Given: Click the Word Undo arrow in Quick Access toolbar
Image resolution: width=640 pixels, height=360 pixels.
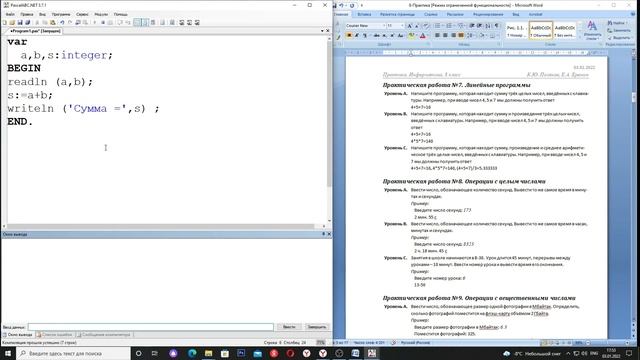Looking at the screenshot, I should 341,5.
